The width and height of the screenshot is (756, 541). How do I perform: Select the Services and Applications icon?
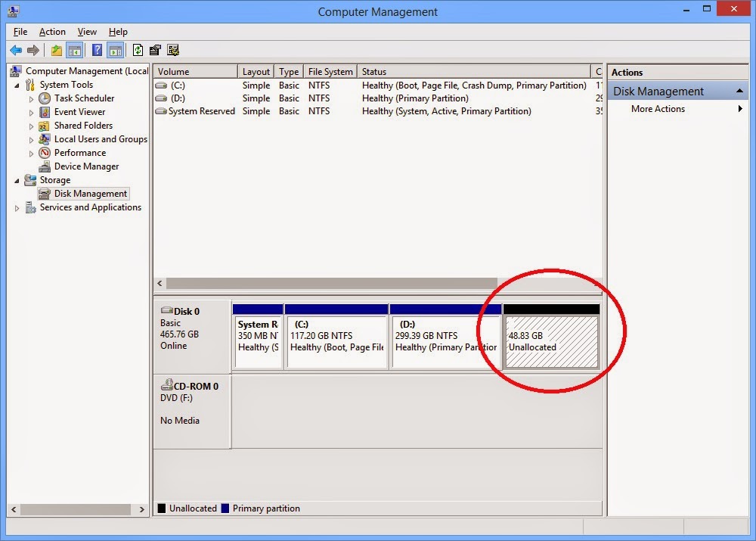30,207
